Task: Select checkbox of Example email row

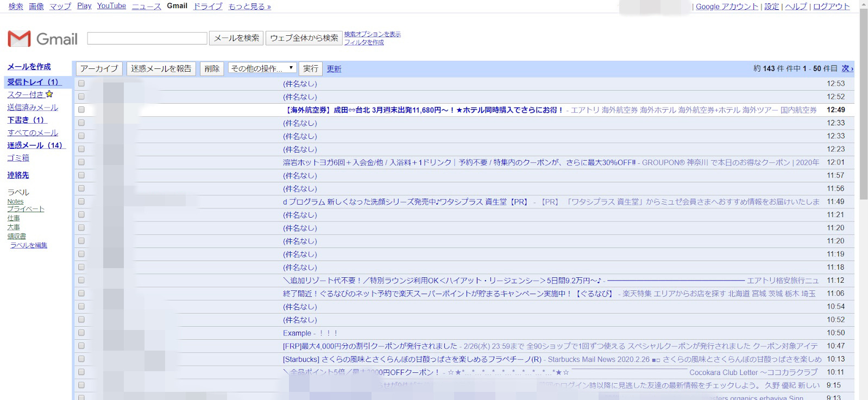Action: click(x=81, y=333)
